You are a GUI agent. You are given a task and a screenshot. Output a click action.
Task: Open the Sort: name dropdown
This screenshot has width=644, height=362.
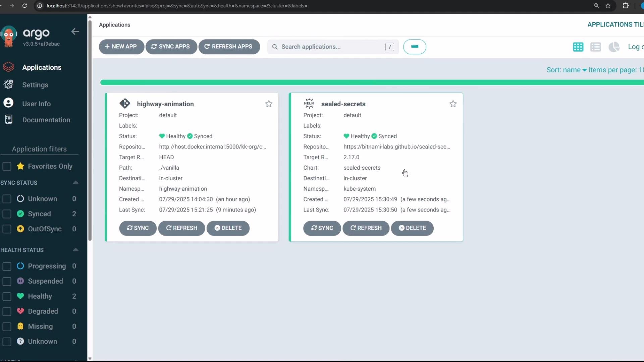(x=567, y=70)
